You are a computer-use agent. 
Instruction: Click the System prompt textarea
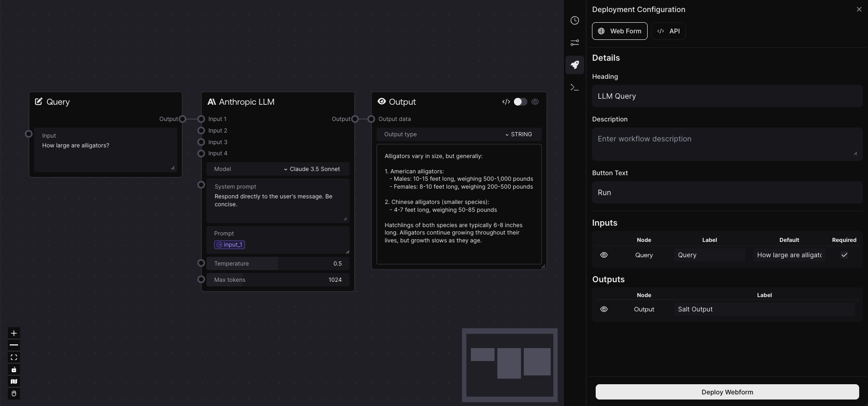(x=278, y=201)
